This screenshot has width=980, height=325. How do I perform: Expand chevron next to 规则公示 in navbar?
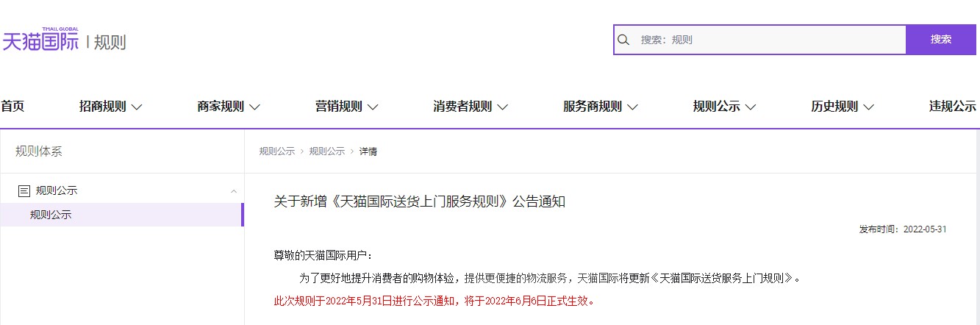(x=751, y=107)
